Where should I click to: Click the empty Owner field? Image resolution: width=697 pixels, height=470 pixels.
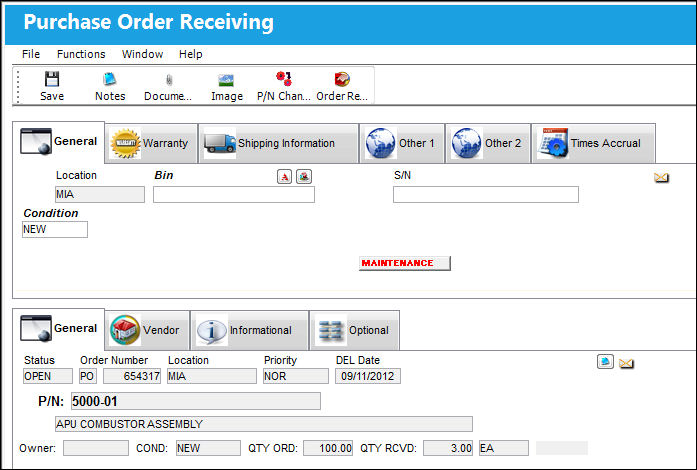96,448
